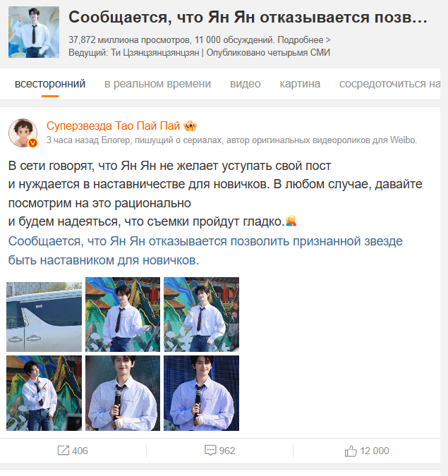Viewport: 448px width, 476px height.
Task: Like the post with thumbs-up icon
Action: (x=351, y=451)
